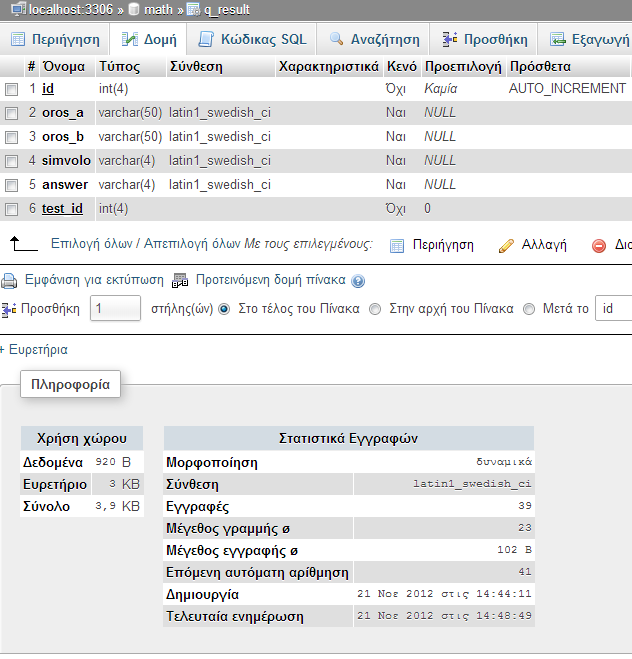The image size is (632, 659).
Task: Click the Κώδικας SQL tab icon
Action: pyautogui.click(x=206, y=39)
